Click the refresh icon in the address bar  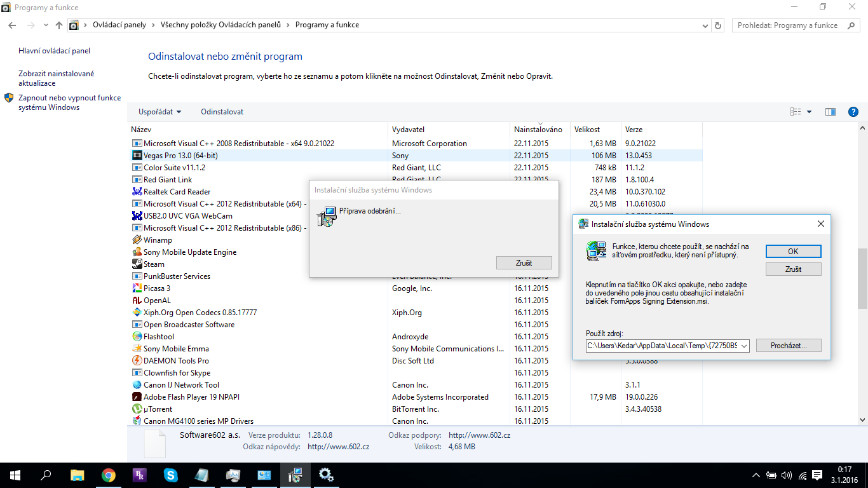(x=719, y=25)
